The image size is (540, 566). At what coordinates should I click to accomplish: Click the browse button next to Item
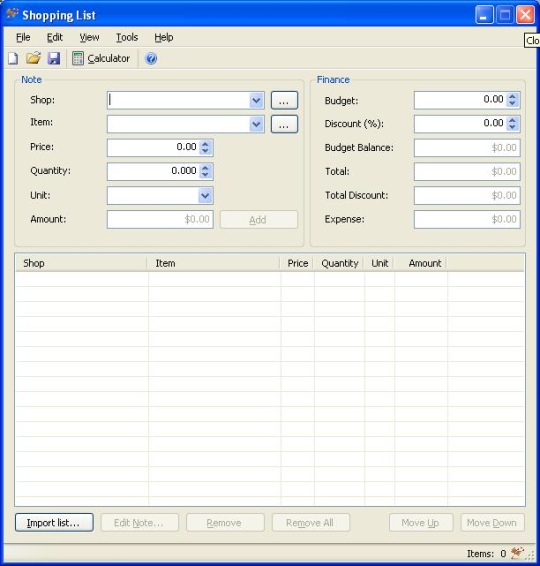pos(284,124)
